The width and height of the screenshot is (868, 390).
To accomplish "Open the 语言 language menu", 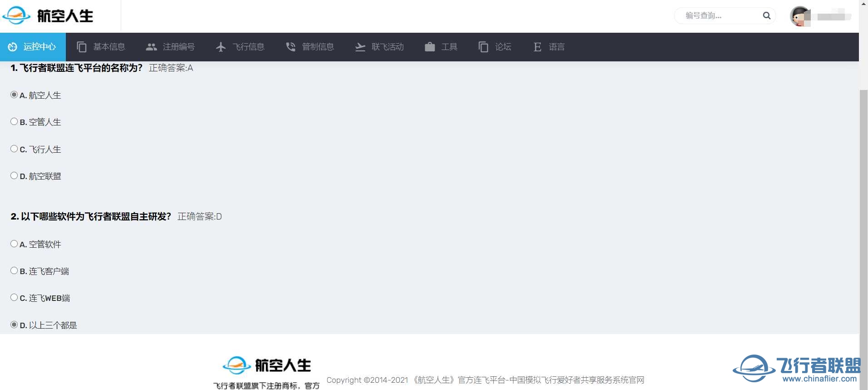I will pyautogui.click(x=549, y=47).
